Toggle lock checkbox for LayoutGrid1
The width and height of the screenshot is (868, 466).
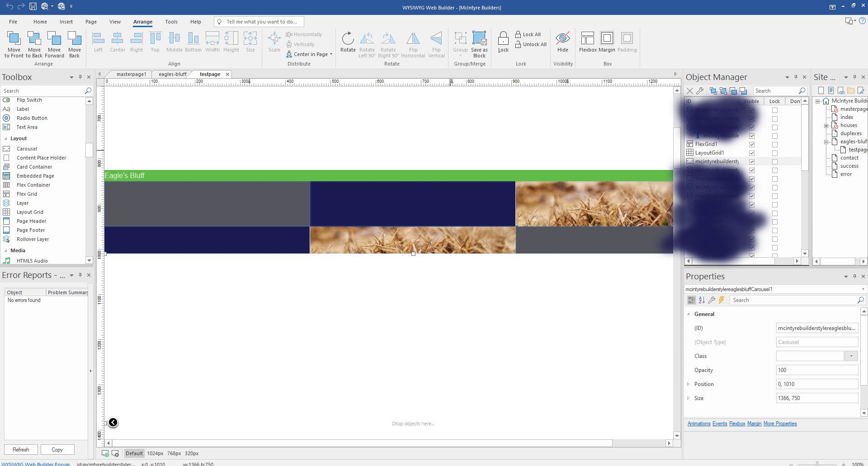(775, 153)
